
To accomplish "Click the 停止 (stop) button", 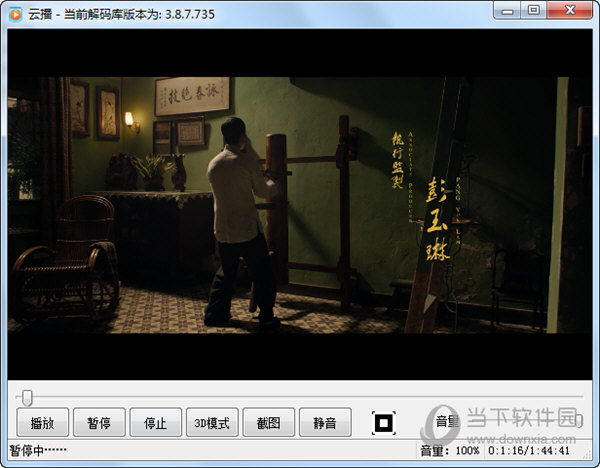I will [x=155, y=422].
